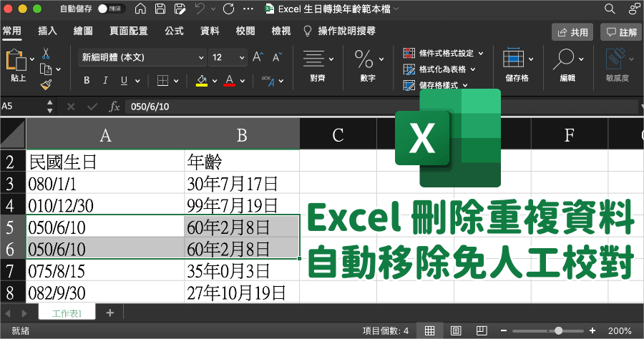The height and width of the screenshot is (339, 644).
Task: Toggle underline formatting
Action: click(124, 80)
